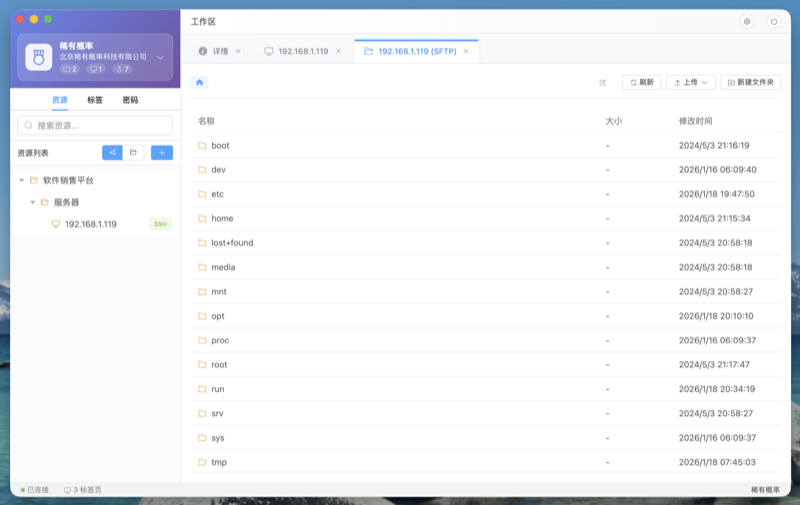Click the 名称 column header
Image resolution: width=800 pixels, height=505 pixels.
pos(206,121)
